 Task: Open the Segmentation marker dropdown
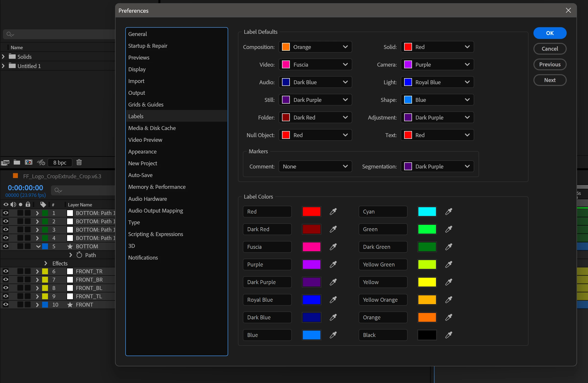(x=437, y=167)
